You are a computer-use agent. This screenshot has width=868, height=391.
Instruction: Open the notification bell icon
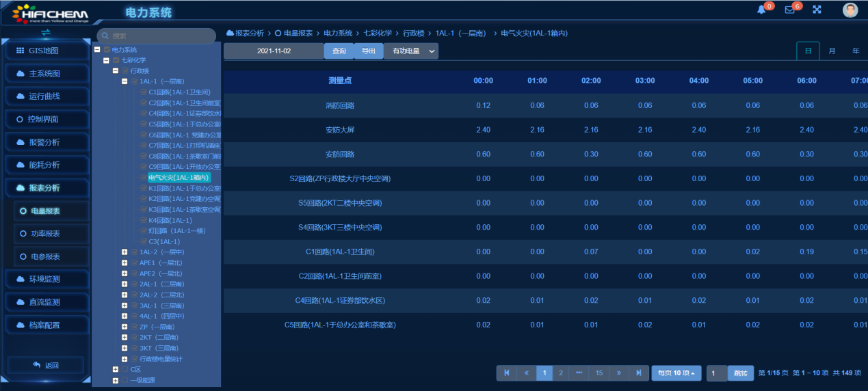pyautogui.click(x=761, y=10)
